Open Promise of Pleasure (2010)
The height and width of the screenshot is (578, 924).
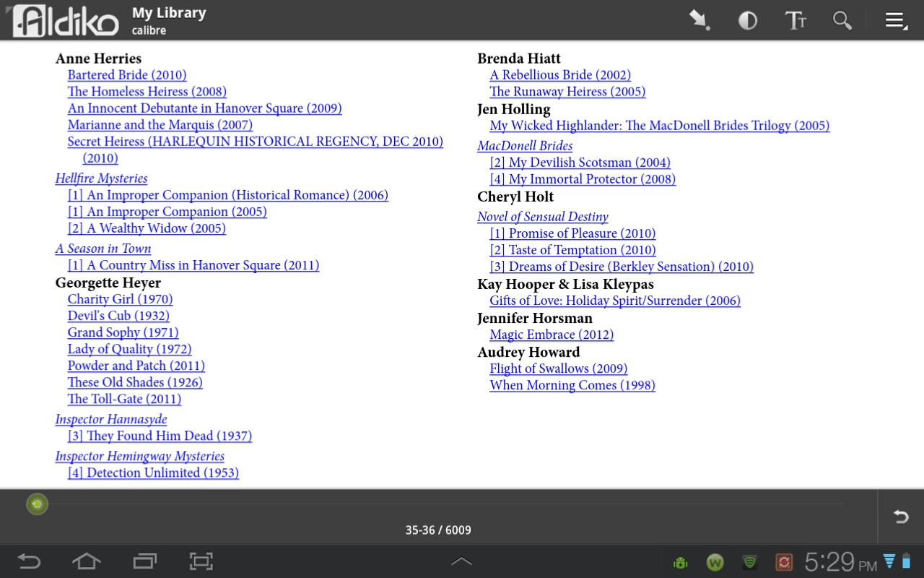(x=572, y=233)
